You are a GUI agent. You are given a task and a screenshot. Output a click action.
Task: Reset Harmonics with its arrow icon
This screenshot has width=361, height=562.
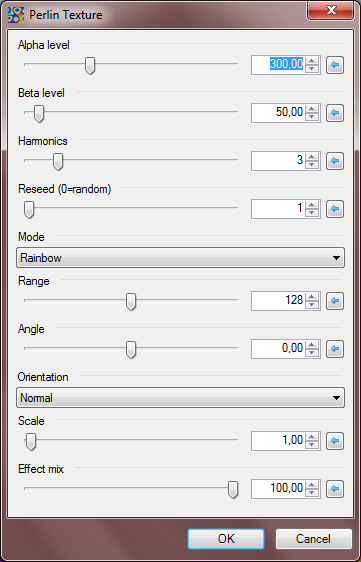click(335, 161)
